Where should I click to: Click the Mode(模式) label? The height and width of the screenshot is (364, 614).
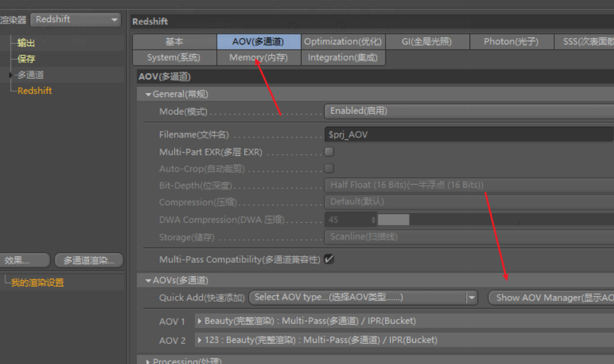pyautogui.click(x=183, y=111)
